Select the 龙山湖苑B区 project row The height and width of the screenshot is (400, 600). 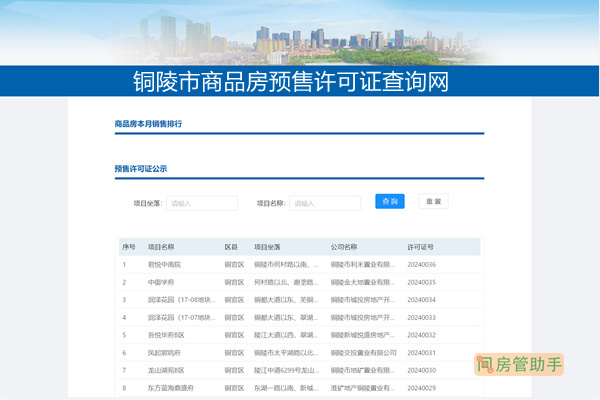coord(166,370)
